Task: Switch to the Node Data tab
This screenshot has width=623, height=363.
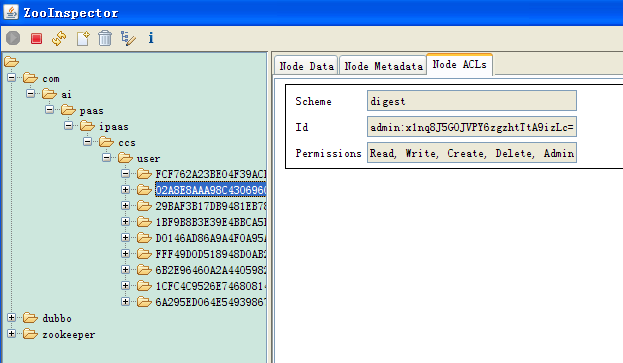Action: (x=306, y=66)
